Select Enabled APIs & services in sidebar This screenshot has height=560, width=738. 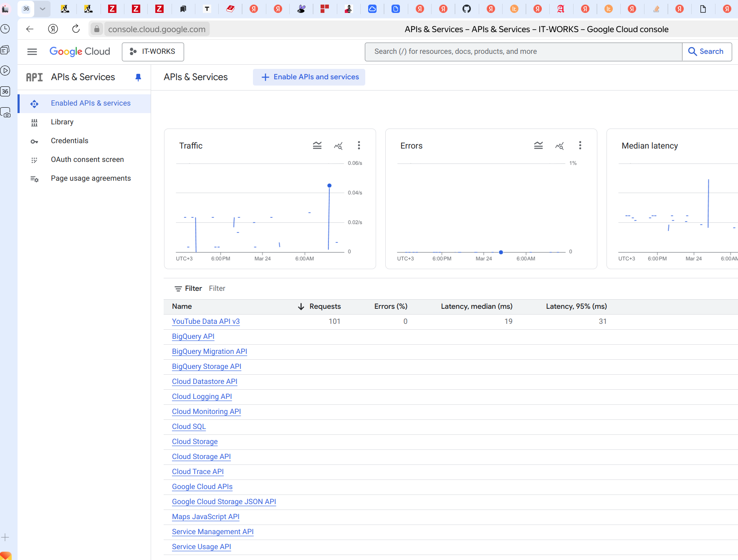click(84, 103)
